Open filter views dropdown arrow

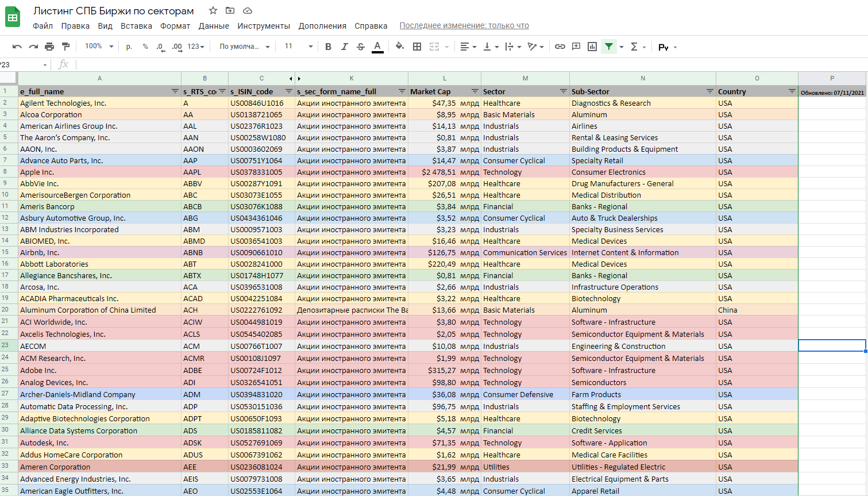pos(622,47)
